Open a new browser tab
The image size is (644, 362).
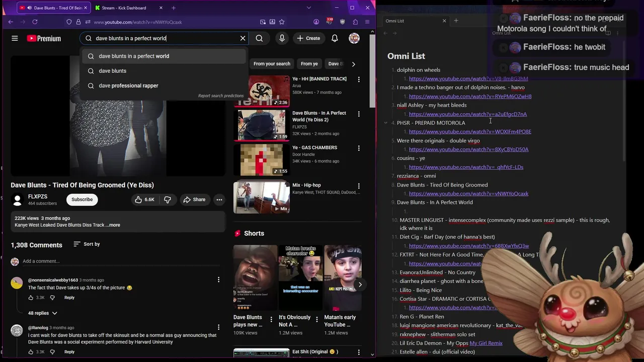pos(174,8)
